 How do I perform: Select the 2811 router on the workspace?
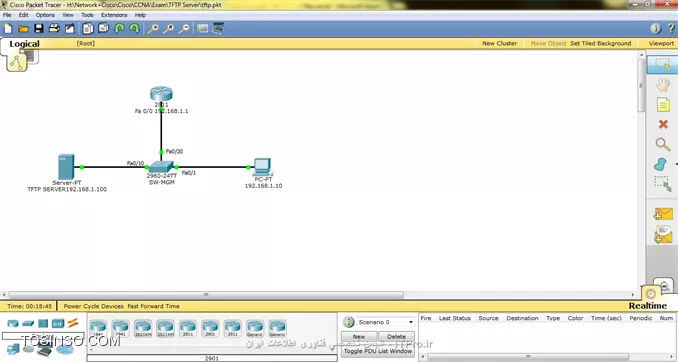161,93
